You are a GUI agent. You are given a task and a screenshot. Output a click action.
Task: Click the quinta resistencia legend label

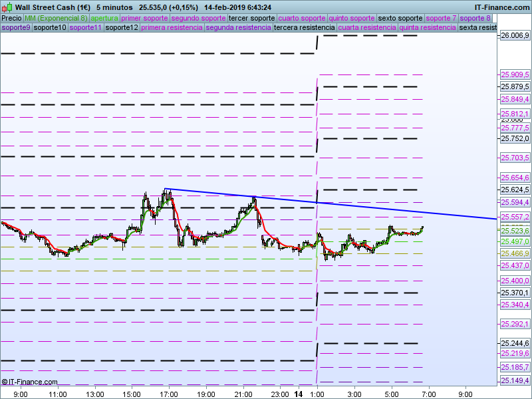(428, 27)
